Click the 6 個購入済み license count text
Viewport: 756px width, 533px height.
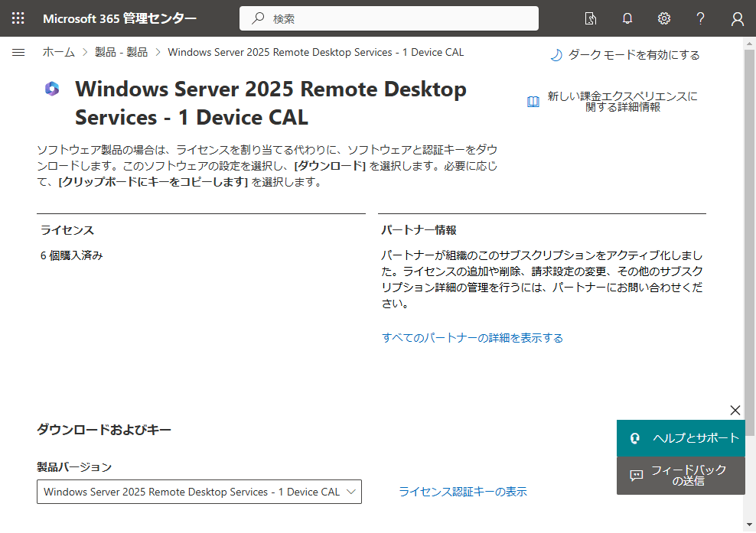coord(72,255)
